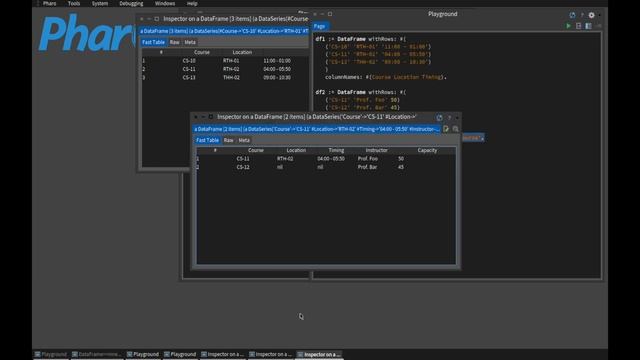Open the Playground settings gear
The height and width of the screenshot is (360, 640).
pyautogui.click(x=591, y=15)
